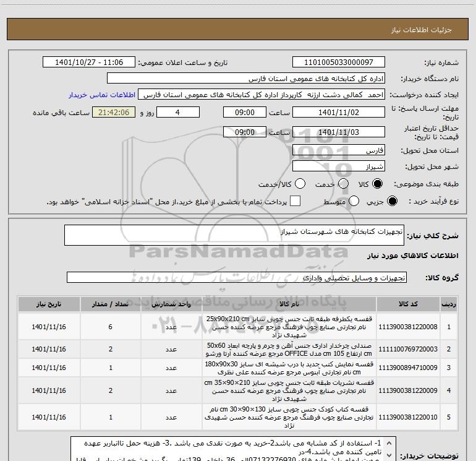Image resolution: width=476 pixels, height=461 pixels.
Task: Click the نام کالا column header
Action: point(289,304)
